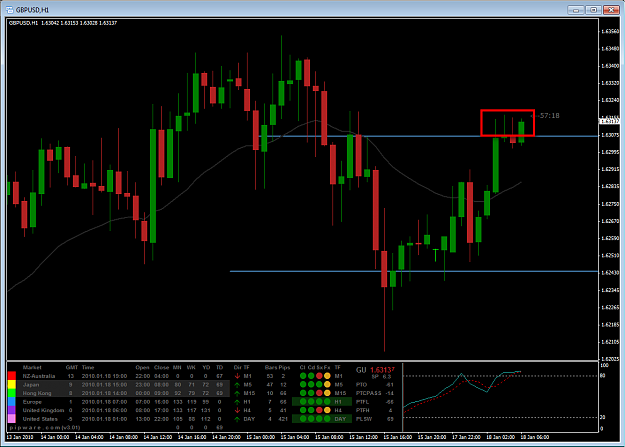625x447 pixels.
Task: Click the pipware.com (v3.01) label
Action: coord(45,427)
